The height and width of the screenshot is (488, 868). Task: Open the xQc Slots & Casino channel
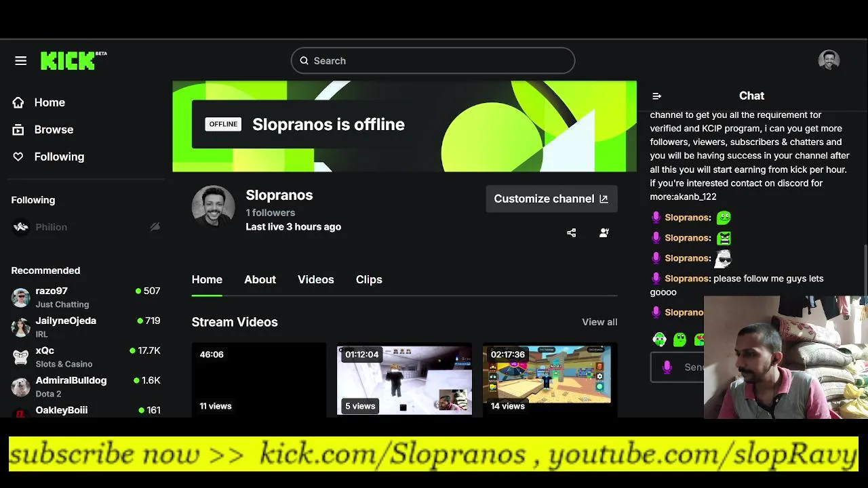point(86,357)
